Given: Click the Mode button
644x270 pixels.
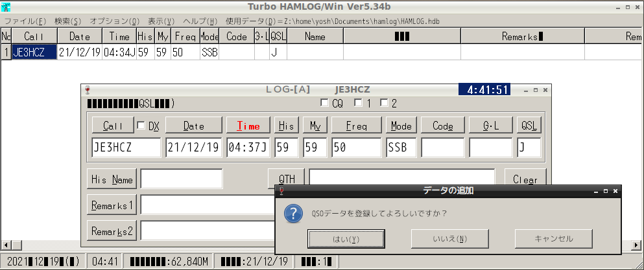Looking at the screenshot, I should (401, 125).
